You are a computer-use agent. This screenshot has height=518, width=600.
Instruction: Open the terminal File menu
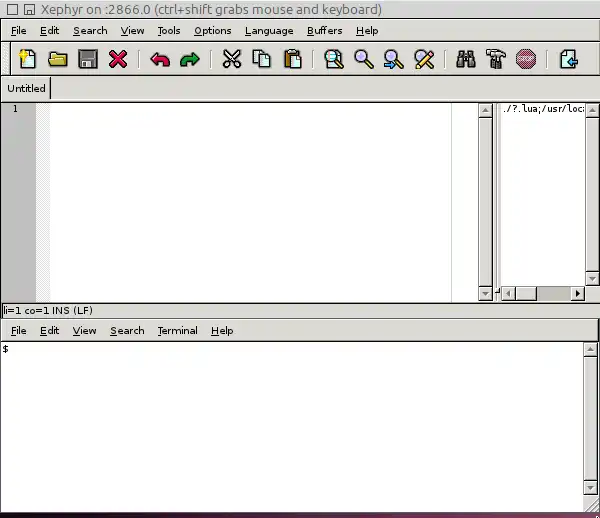coord(19,331)
